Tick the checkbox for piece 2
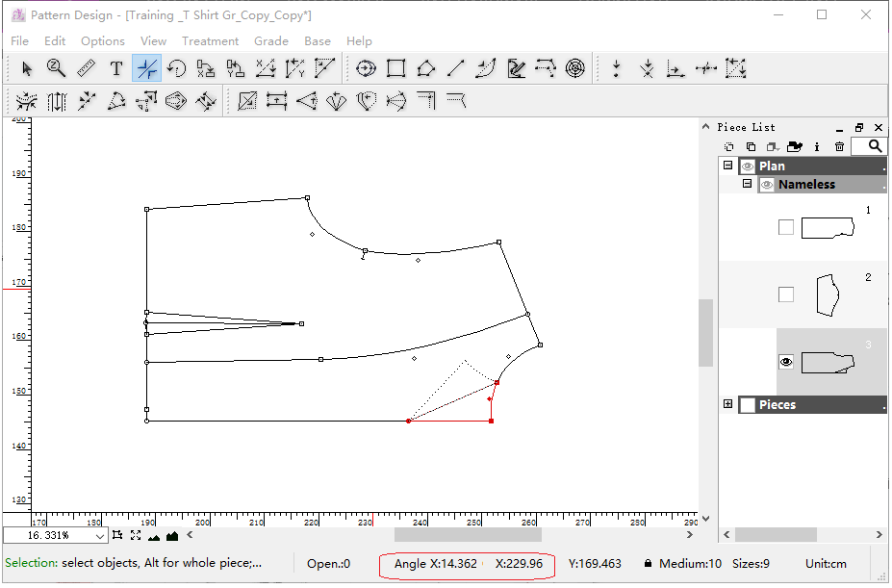 [786, 294]
